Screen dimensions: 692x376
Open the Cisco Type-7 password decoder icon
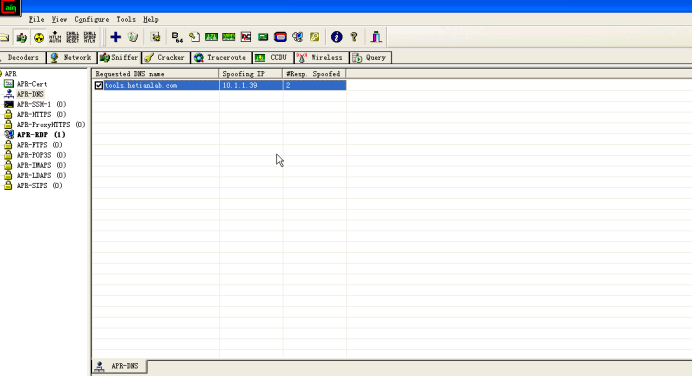click(211, 37)
